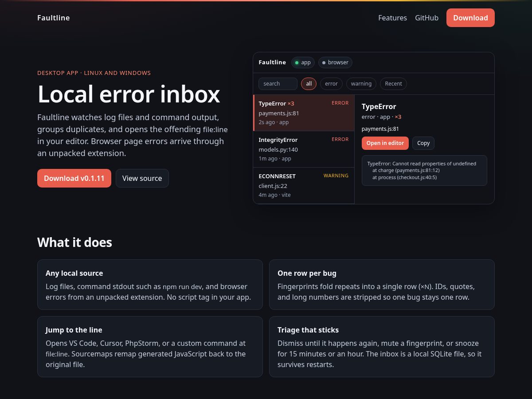This screenshot has width=532, height=399.
Task: Click the 'Jump to the line' card
Action: tap(150, 347)
